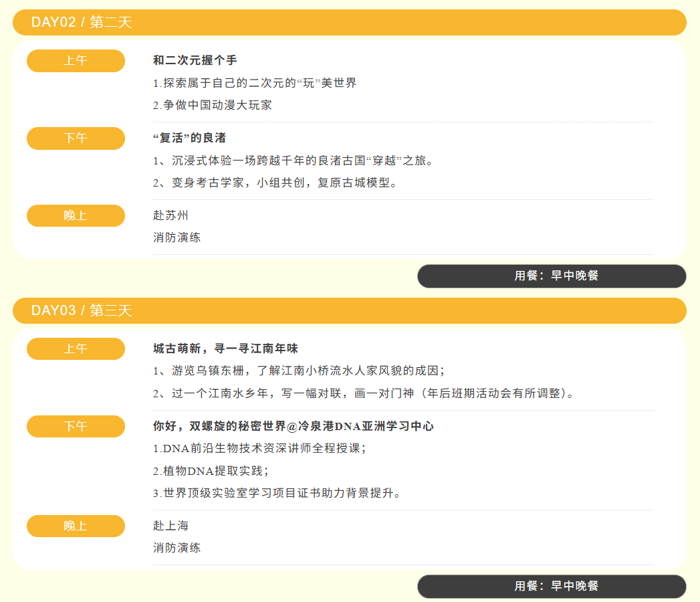Select the 晚上 label under DAY03

(76, 526)
